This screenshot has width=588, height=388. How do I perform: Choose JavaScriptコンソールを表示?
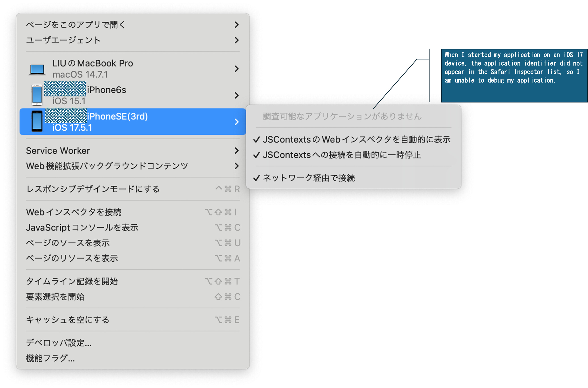click(x=82, y=227)
